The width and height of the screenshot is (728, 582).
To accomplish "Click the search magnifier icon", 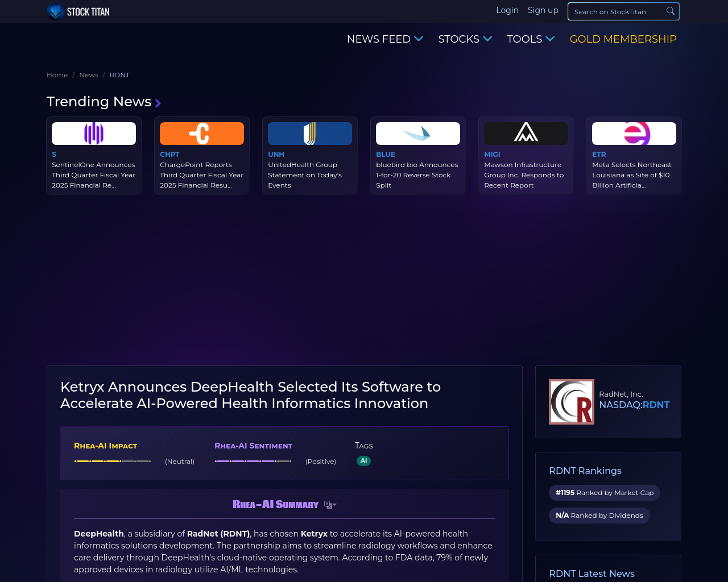I will 671,11.
